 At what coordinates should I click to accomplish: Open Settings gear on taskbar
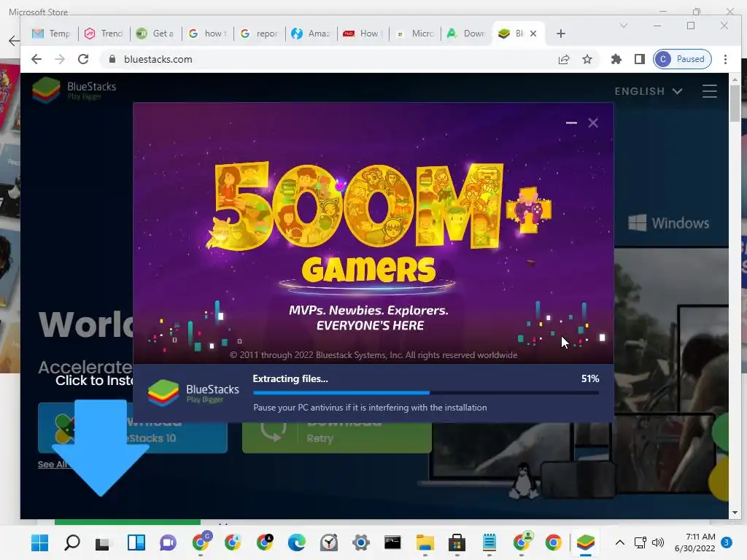point(360,542)
